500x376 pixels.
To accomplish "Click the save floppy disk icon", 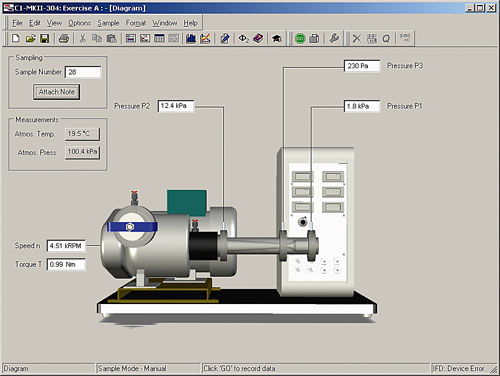I will point(45,39).
